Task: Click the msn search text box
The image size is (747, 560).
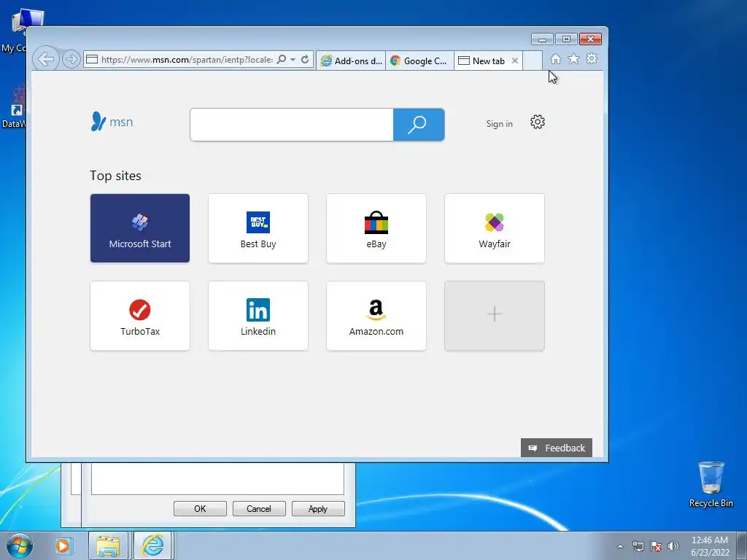Action: pyautogui.click(x=292, y=125)
